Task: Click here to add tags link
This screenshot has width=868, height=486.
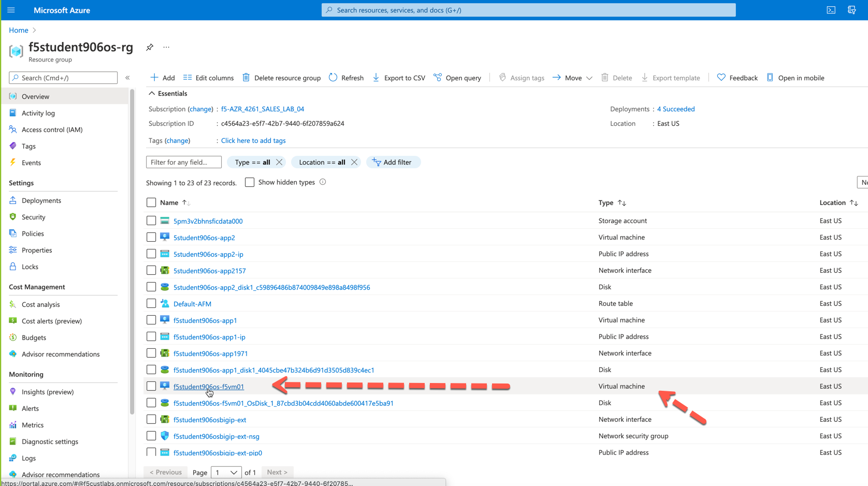Action: point(253,141)
